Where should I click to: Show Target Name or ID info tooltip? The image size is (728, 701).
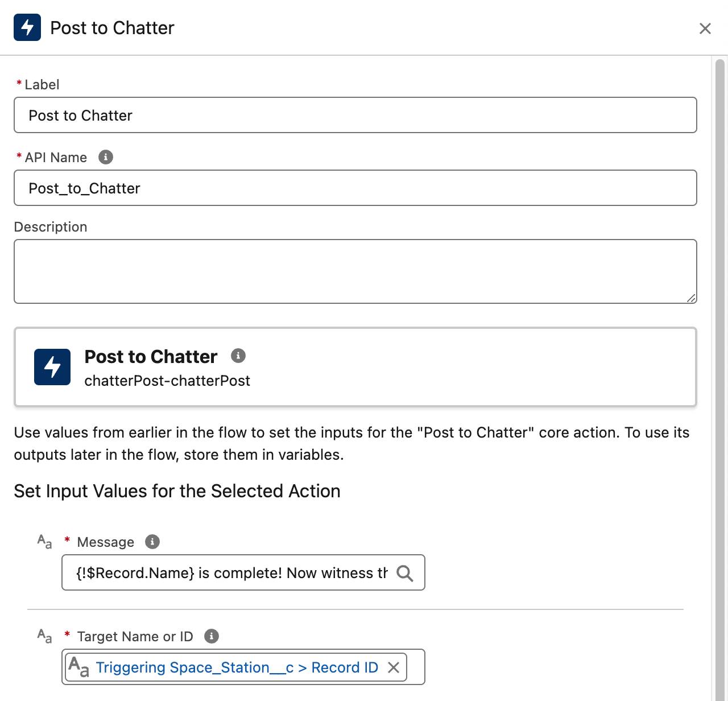(x=212, y=636)
